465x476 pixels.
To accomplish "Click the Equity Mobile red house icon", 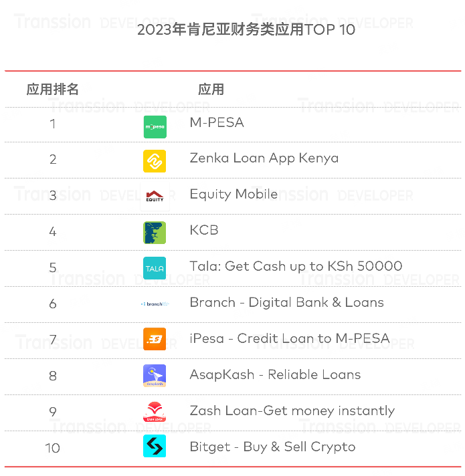I will pyautogui.click(x=155, y=196).
